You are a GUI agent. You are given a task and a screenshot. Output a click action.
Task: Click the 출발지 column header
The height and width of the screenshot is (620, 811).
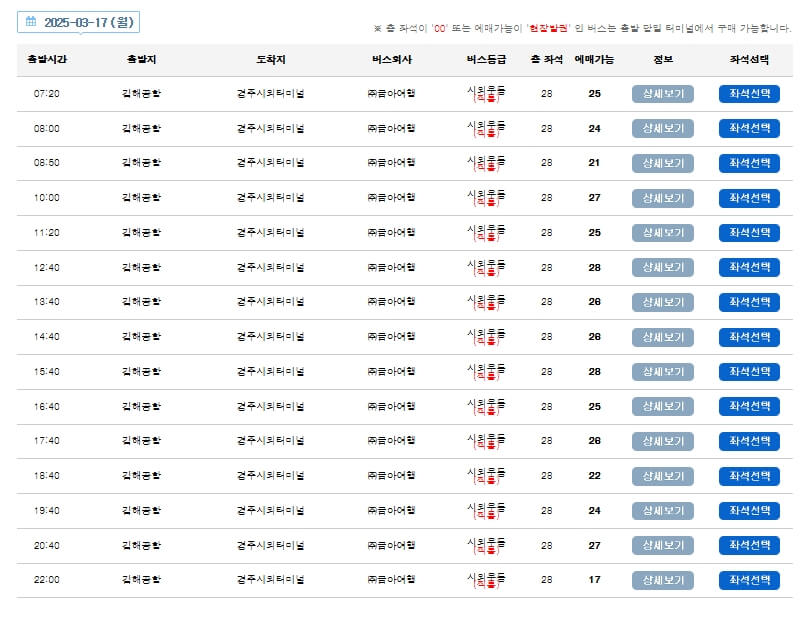141,59
